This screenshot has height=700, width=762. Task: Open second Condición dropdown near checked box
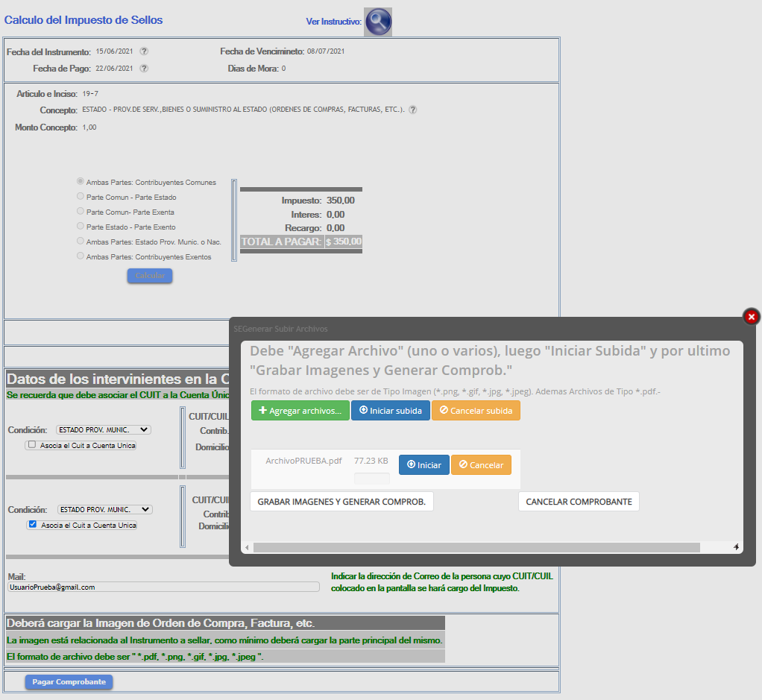105,509
